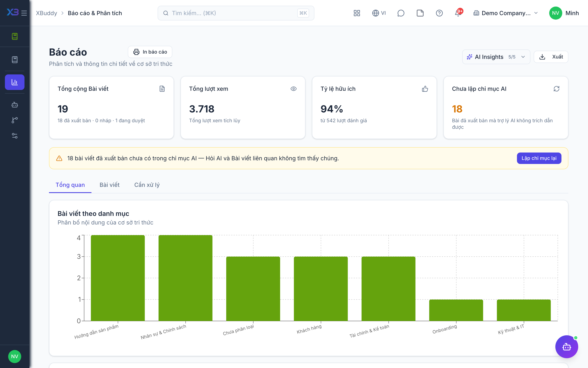This screenshot has height=368, width=588.
Task: Click the 3.718 total views value
Action: pyautogui.click(x=202, y=109)
